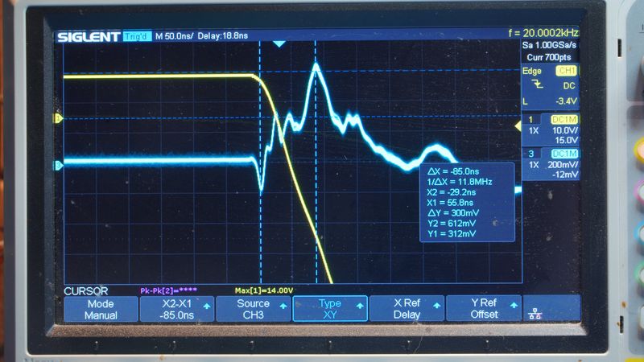644x362 pixels.
Task: Click the channel 3 ground level marker
Action: click(x=57, y=166)
